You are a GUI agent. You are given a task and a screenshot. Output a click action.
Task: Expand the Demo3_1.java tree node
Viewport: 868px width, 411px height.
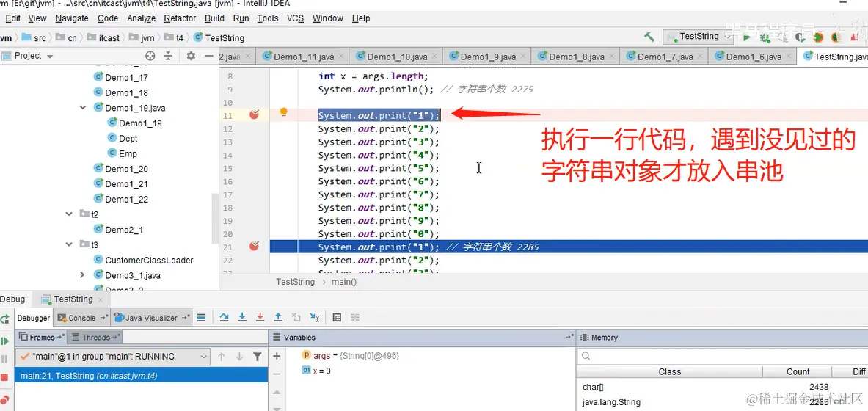82,274
